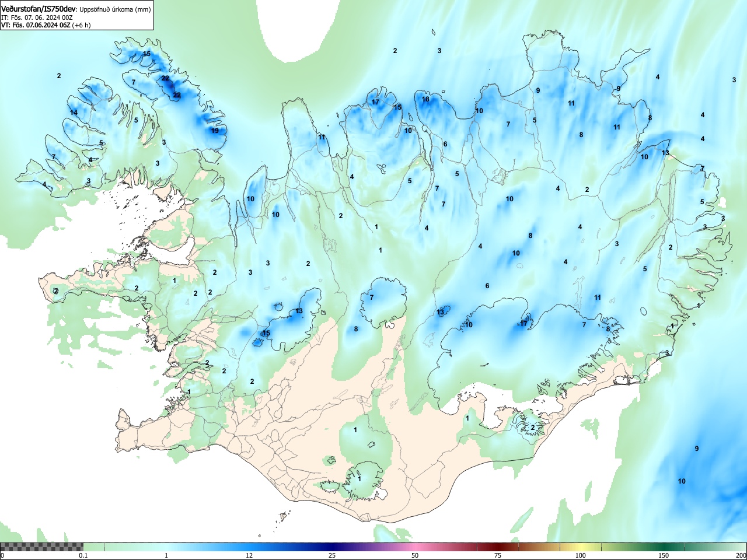747x560 pixels.
Task: Click the colorbar tick label 200
Action: (x=741, y=555)
